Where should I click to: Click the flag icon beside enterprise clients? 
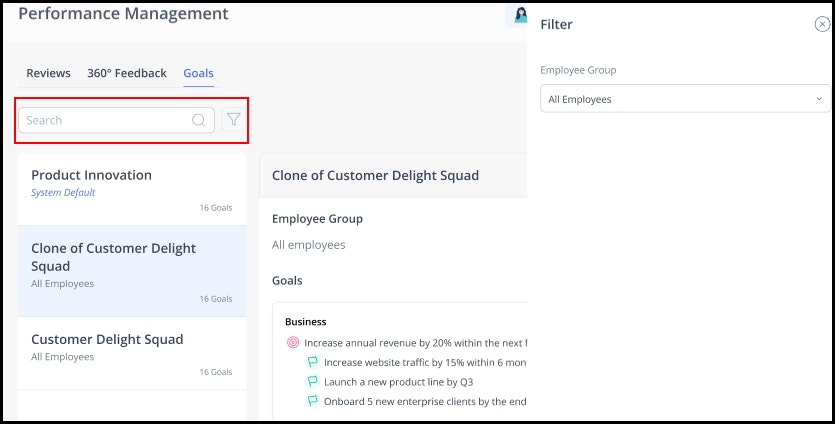click(312, 401)
